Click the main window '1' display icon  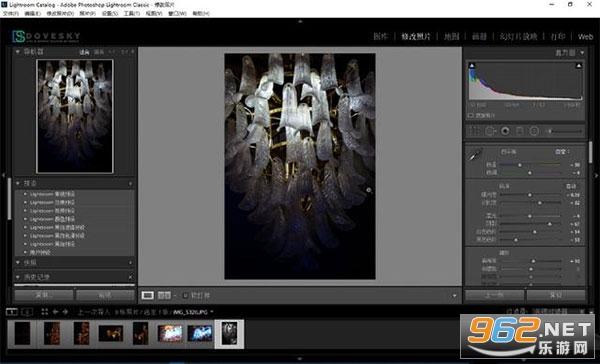tap(12, 312)
